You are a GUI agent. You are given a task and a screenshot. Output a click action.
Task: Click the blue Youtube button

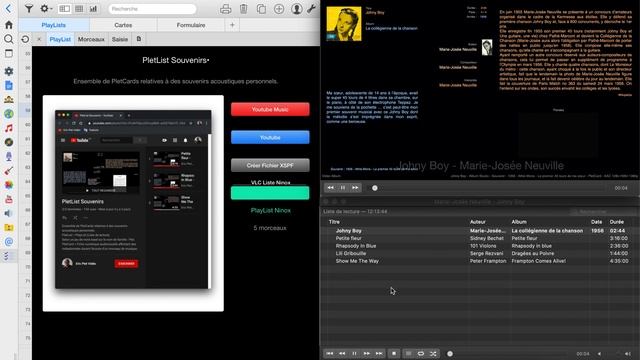click(270, 137)
